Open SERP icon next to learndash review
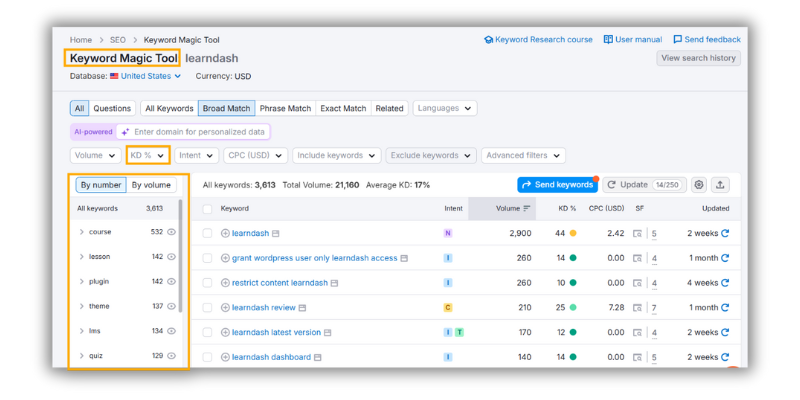Image resolution: width=800 pixels, height=400 pixels. [x=302, y=308]
